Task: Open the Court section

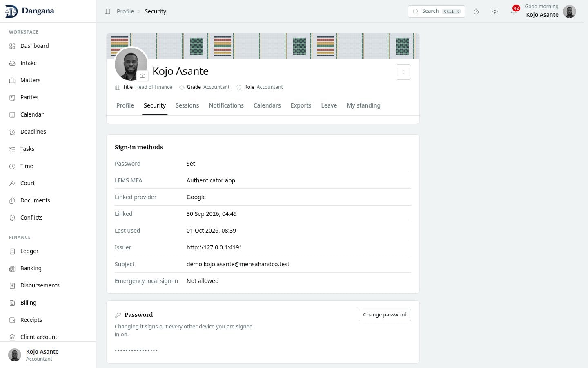Action: click(x=48, y=183)
